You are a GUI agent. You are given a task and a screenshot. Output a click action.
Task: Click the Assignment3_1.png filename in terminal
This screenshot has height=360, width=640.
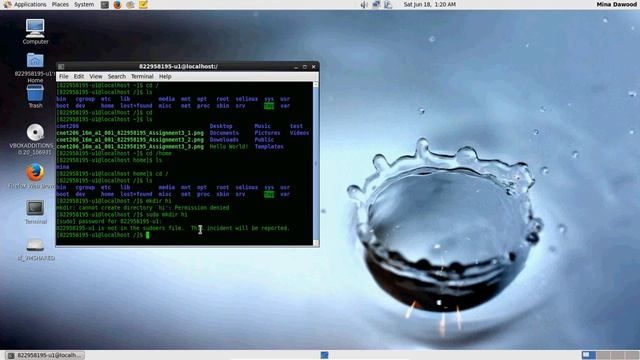tap(130, 133)
